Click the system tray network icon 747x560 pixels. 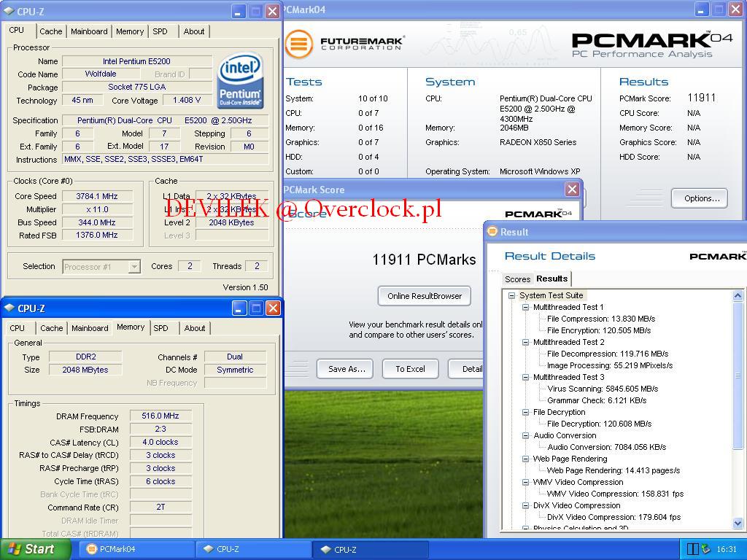click(x=706, y=549)
